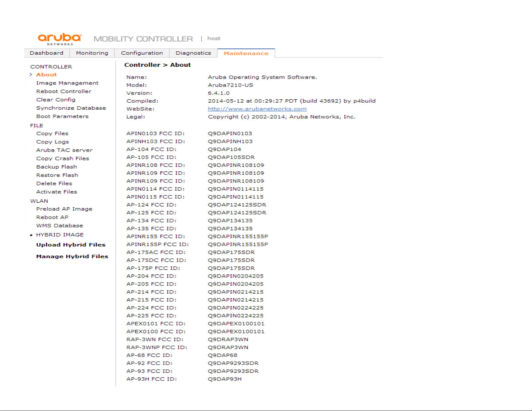Viewport: 532px width, 411px height.
Task: Click the AP-215 FCC ID label
Action: (151, 300)
